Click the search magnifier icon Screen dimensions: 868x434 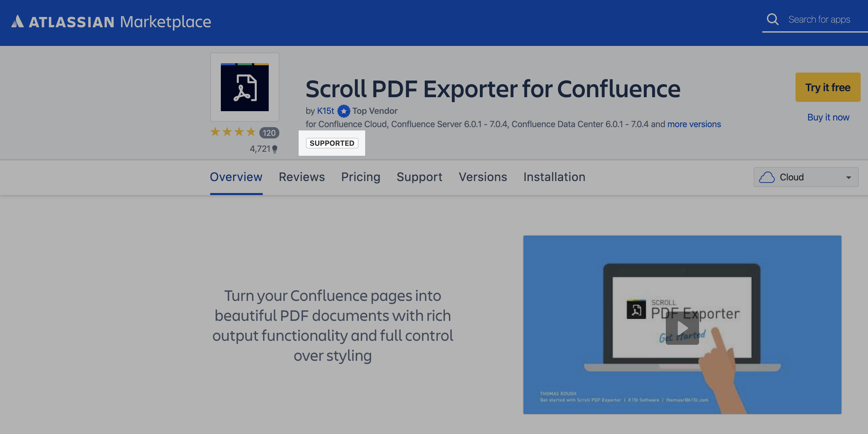(773, 19)
